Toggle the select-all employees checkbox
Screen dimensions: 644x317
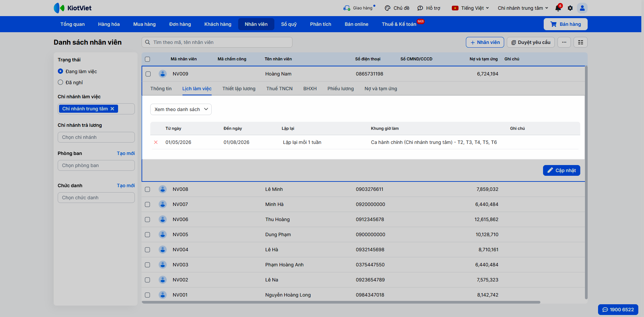[147, 59]
